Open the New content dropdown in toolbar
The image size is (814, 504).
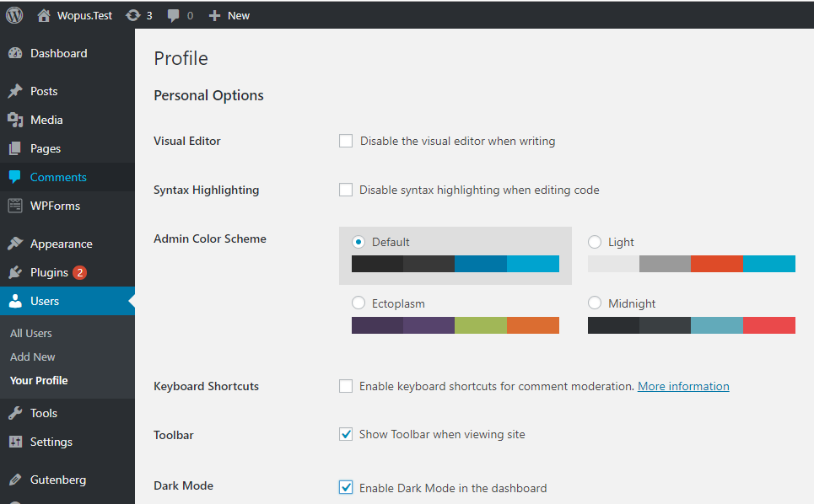coord(229,15)
